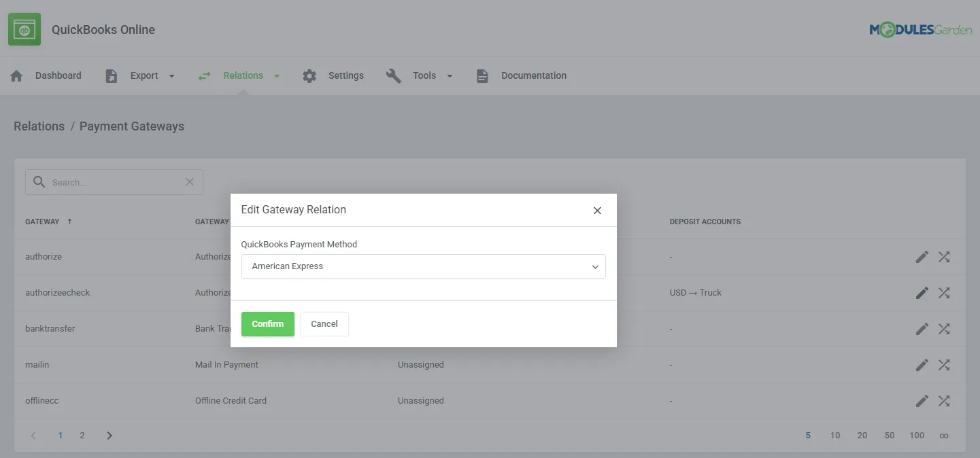Click shuffle icon for authorizeecheck row
The width and height of the screenshot is (980, 458).
944,293
